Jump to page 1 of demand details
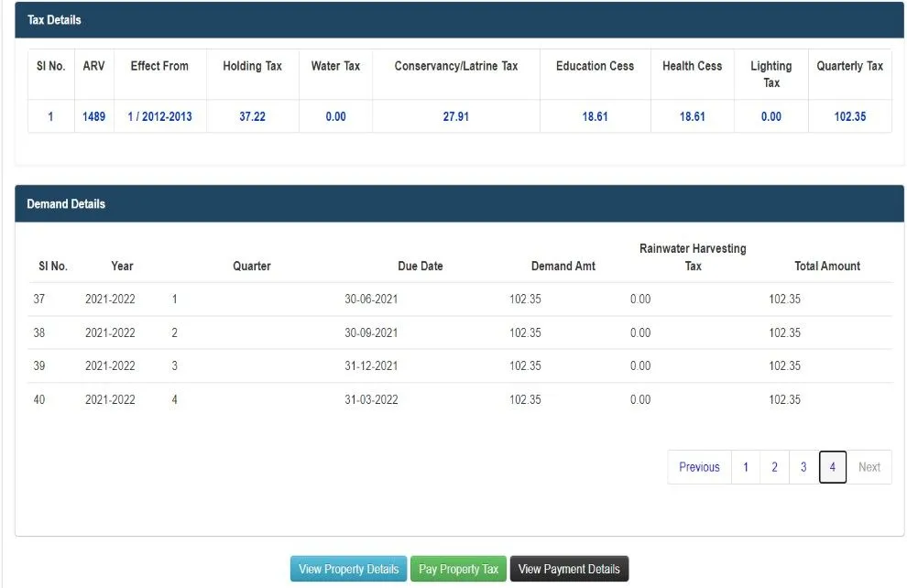907x588 pixels. tap(746, 467)
